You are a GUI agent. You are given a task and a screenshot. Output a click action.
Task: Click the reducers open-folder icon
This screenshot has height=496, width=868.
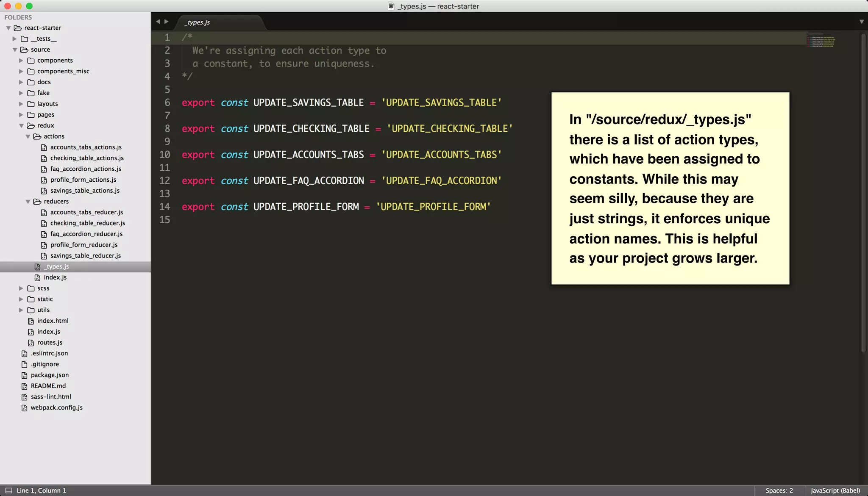click(37, 202)
